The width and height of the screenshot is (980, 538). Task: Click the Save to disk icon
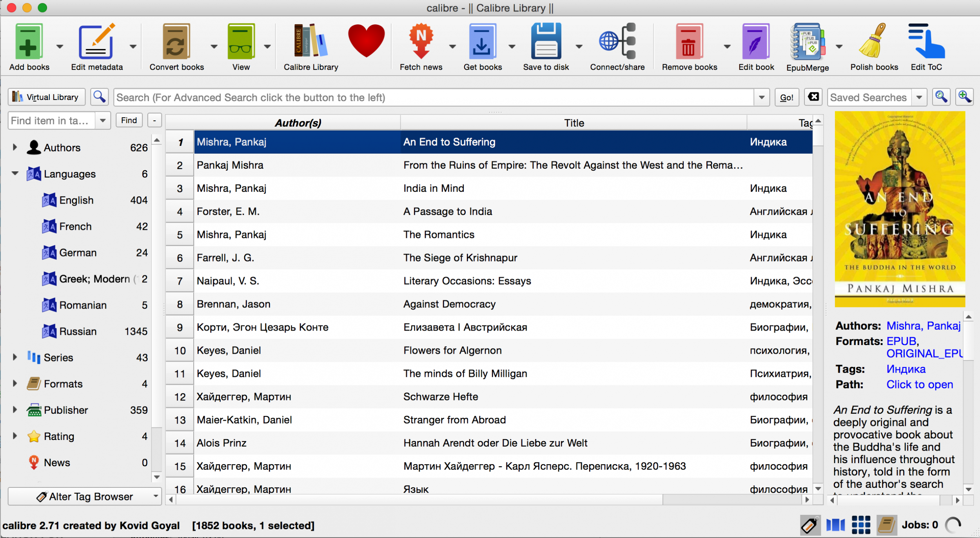pyautogui.click(x=546, y=42)
